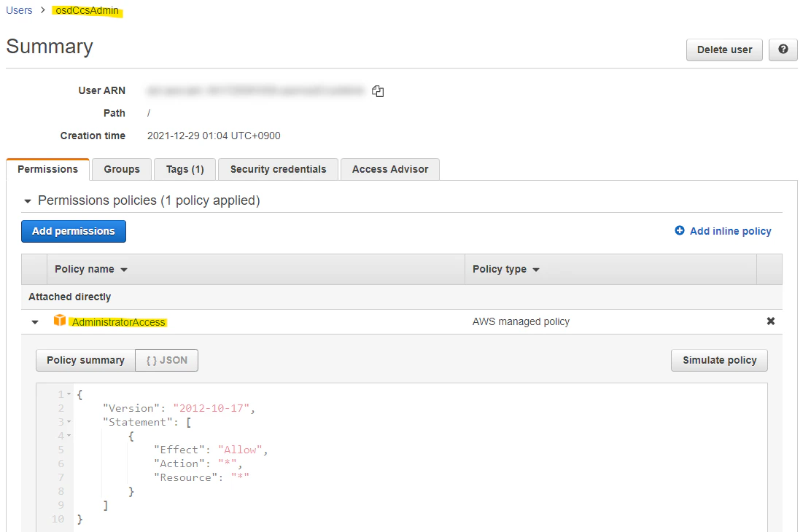Open the Security credentials tab
Viewport: 811px width, 532px height.
point(279,169)
